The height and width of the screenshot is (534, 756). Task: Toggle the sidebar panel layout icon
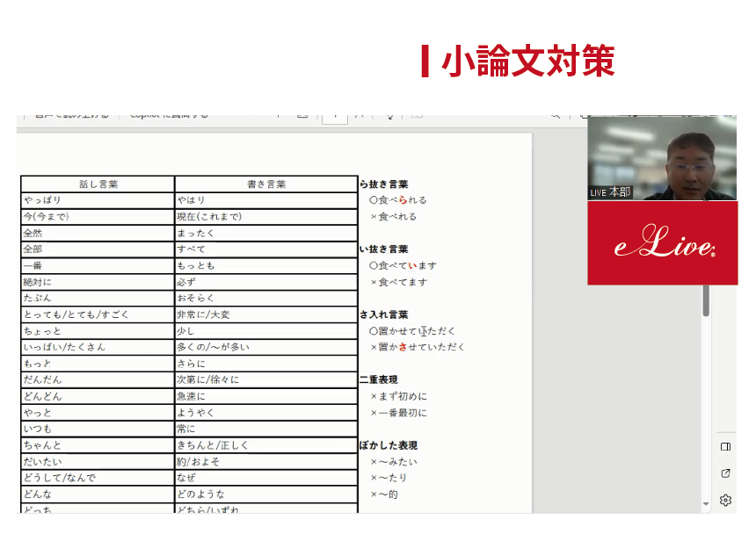(725, 447)
